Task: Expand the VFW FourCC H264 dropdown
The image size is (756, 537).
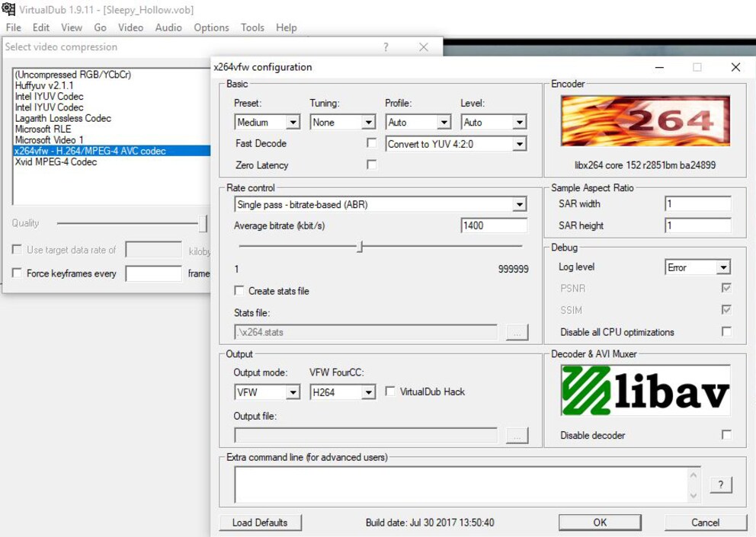Action: click(343, 392)
